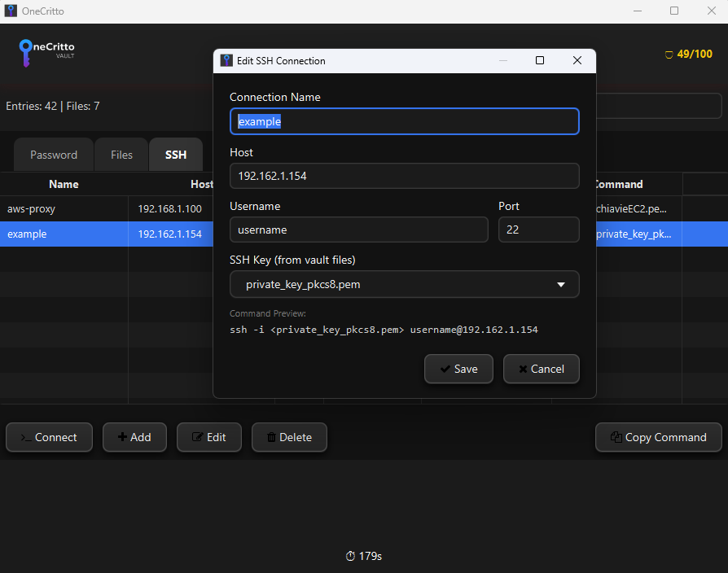Click the OneCritto Vault key logo
This screenshot has height=573, width=728.
click(24, 52)
